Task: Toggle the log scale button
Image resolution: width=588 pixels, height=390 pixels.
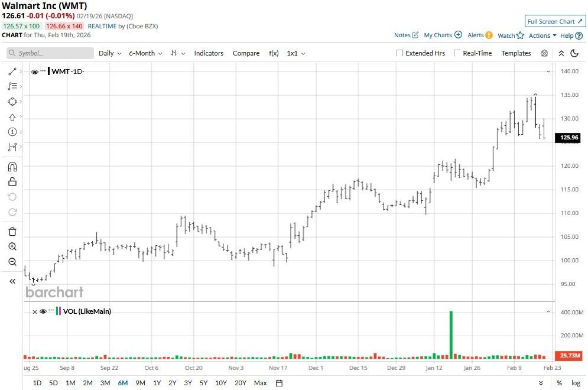Action: pos(576,383)
